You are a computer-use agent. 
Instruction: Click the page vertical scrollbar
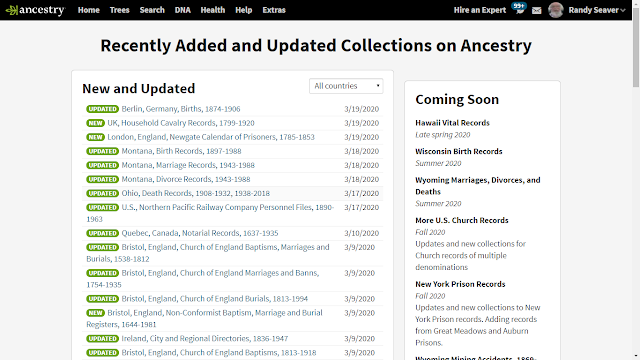636,180
